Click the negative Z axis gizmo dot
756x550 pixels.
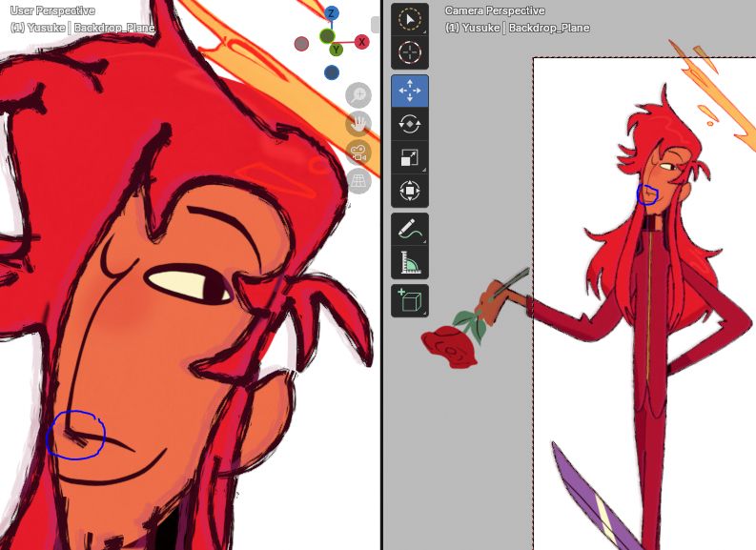(331, 72)
